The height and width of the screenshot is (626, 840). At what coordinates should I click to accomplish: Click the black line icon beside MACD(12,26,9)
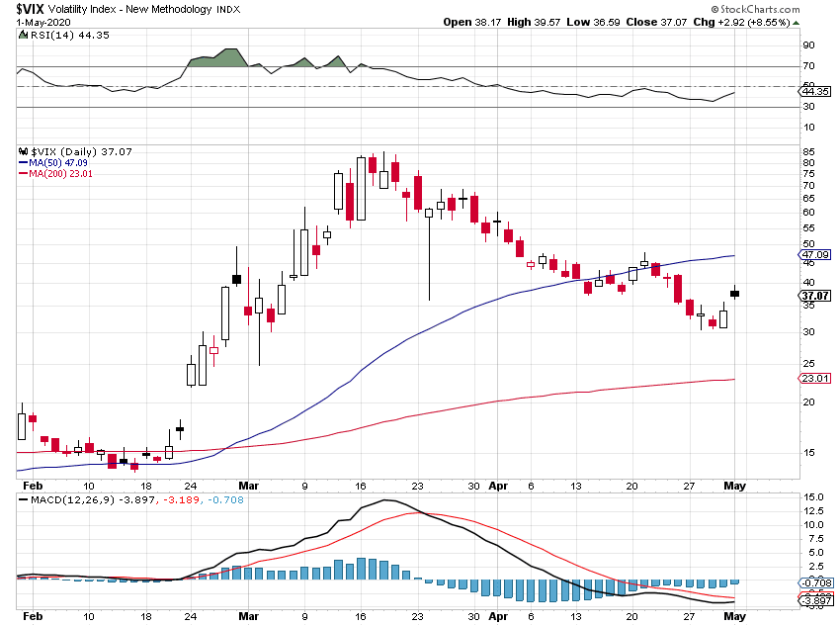pyautogui.click(x=23, y=500)
